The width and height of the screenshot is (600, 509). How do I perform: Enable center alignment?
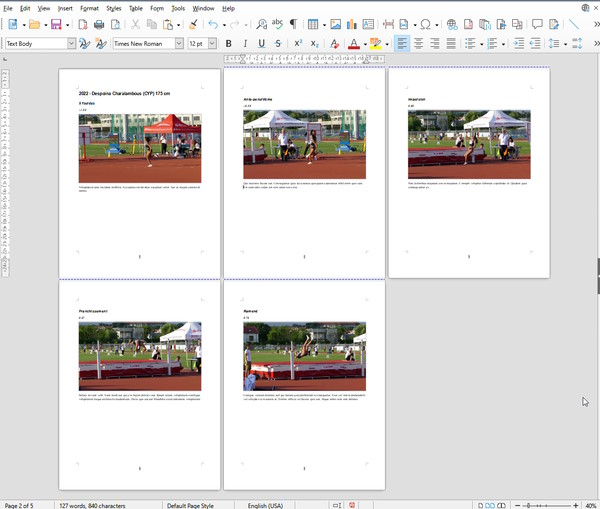418,44
